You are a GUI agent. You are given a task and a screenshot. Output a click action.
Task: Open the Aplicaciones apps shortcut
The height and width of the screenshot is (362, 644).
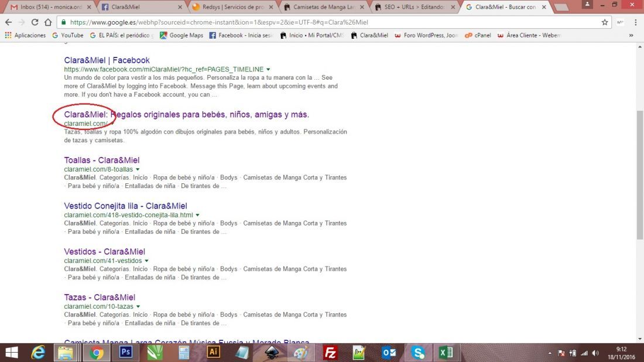25,35
